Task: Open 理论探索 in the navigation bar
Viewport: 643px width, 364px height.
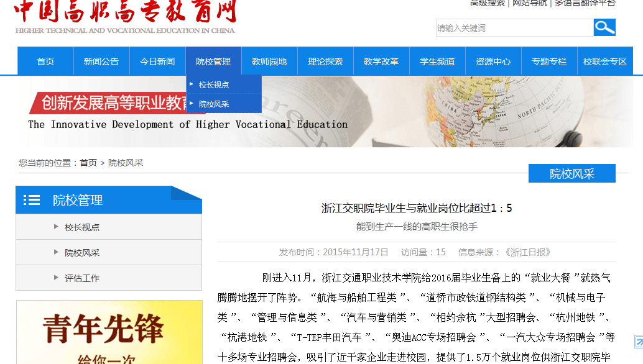Action: (325, 61)
